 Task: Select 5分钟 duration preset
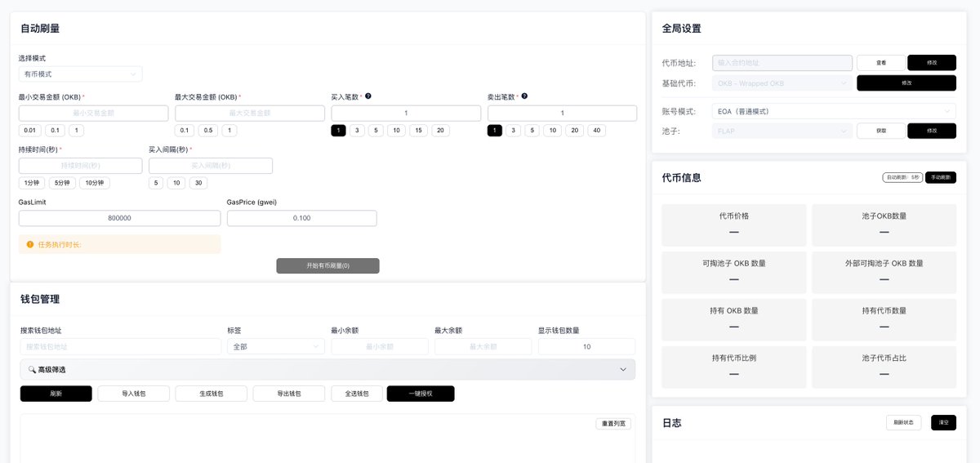61,183
